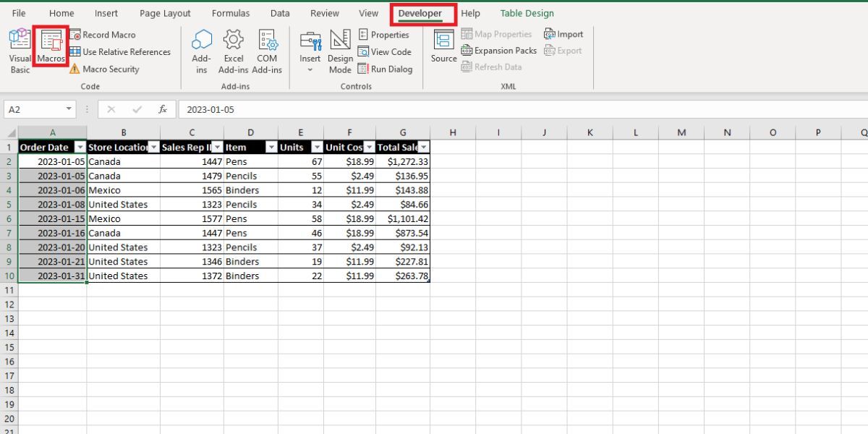Open the Item column filter dropdown
Screen dimensions: 868x434
(x=271, y=147)
